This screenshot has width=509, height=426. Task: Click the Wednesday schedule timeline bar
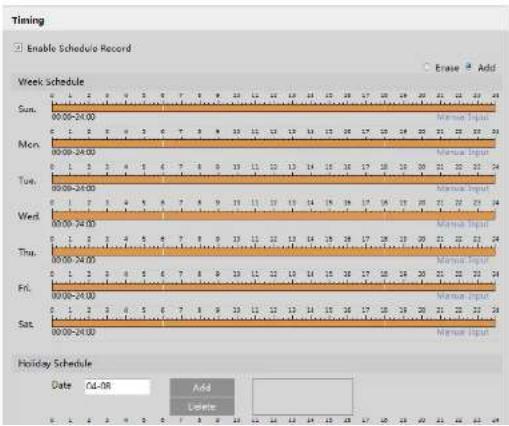click(274, 215)
